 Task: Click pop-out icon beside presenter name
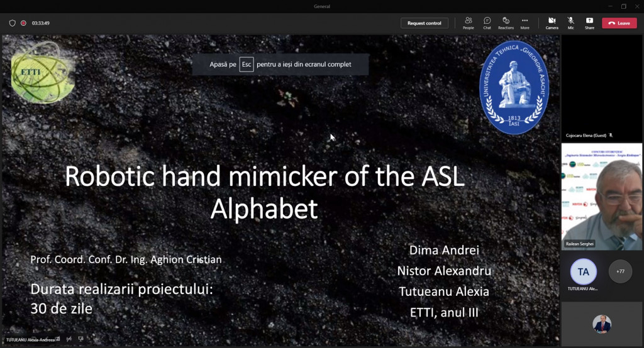tap(58, 339)
